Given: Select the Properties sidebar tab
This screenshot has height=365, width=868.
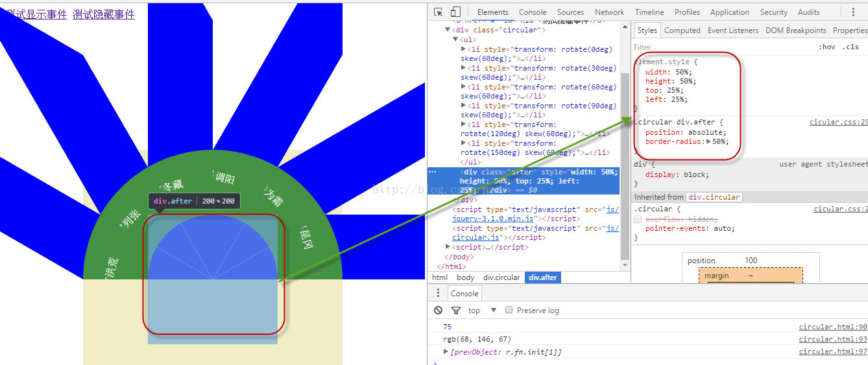Looking at the screenshot, I should point(850,30).
